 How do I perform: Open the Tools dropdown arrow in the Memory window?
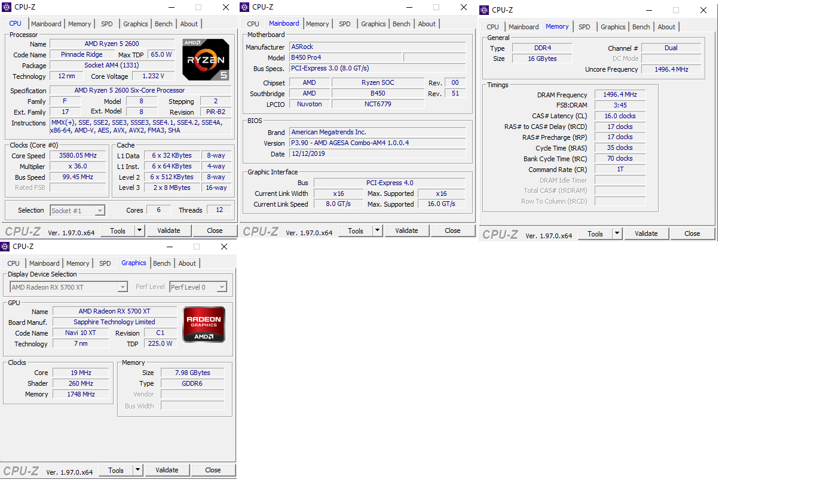[x=617, y=233]
